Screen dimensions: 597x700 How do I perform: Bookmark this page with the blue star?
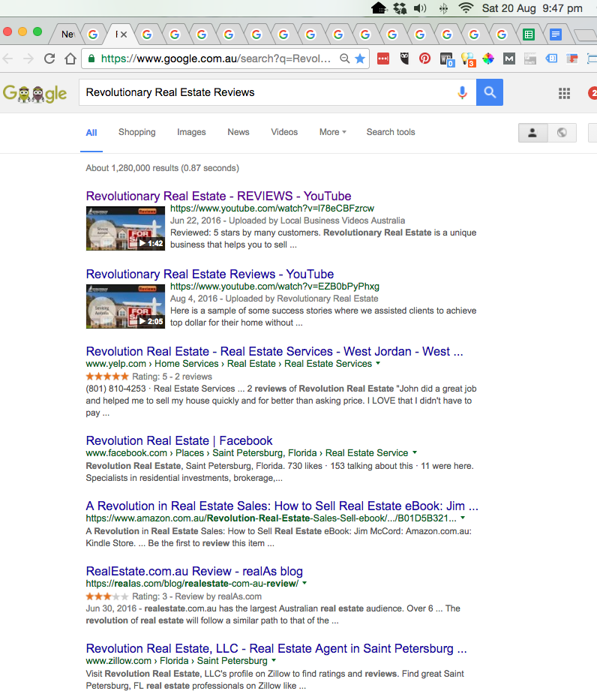(x=360, y=59)
